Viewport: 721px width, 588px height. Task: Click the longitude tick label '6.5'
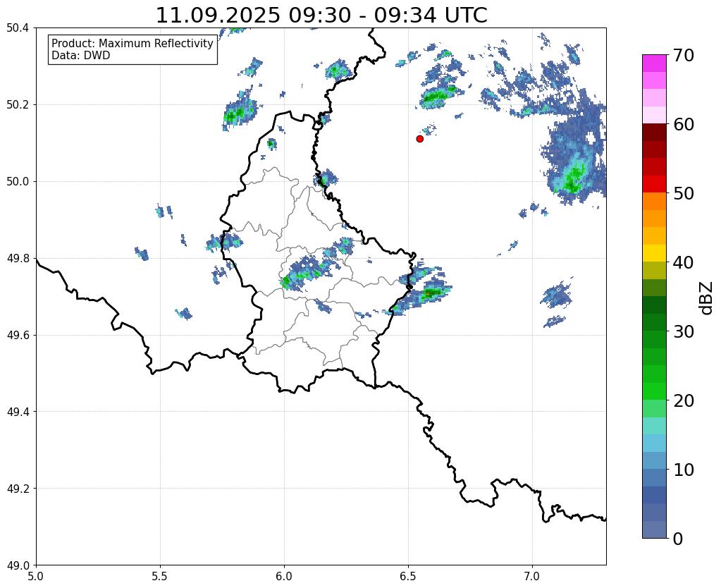click(x=408, y=576)
